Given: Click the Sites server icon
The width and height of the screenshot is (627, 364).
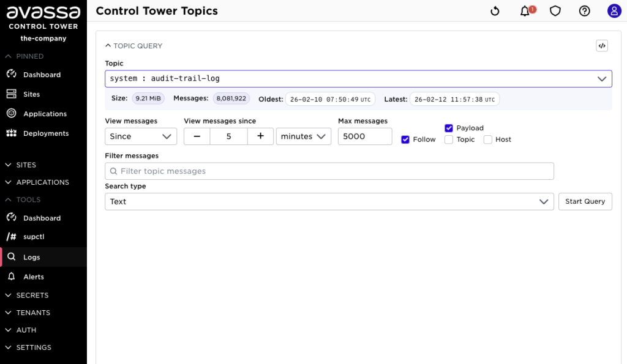Looking at the screenshot, I should (x=12, y=94).
